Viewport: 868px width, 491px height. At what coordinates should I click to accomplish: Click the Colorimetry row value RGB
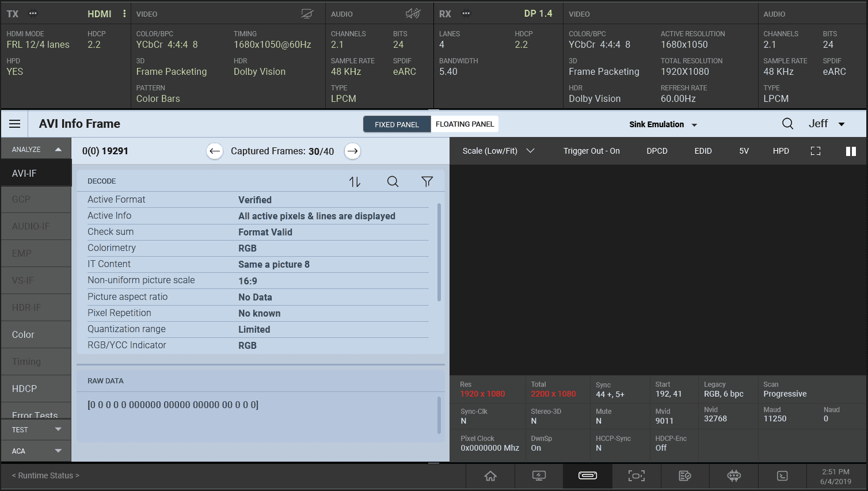pos(248,248)
